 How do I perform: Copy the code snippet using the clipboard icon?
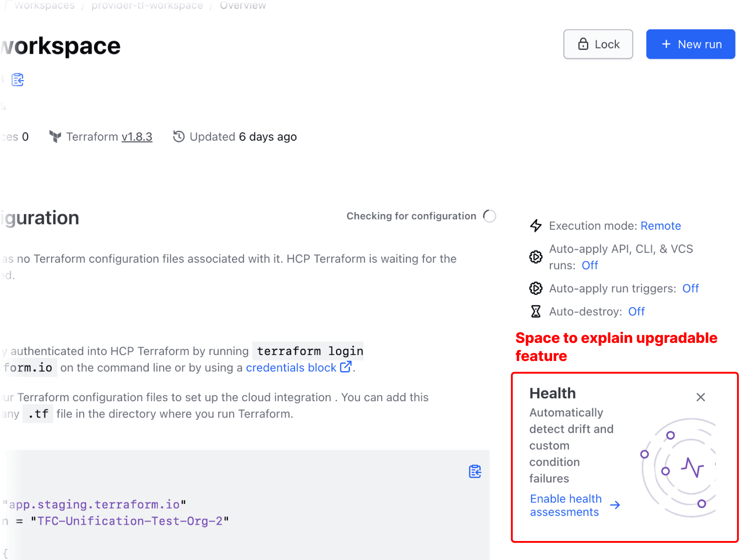coord(475,472)
